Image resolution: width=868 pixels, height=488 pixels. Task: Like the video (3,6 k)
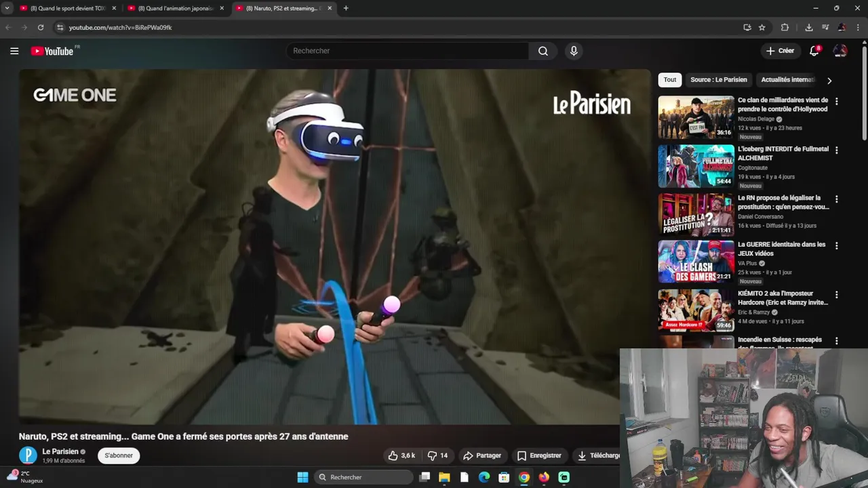[401, 455]
